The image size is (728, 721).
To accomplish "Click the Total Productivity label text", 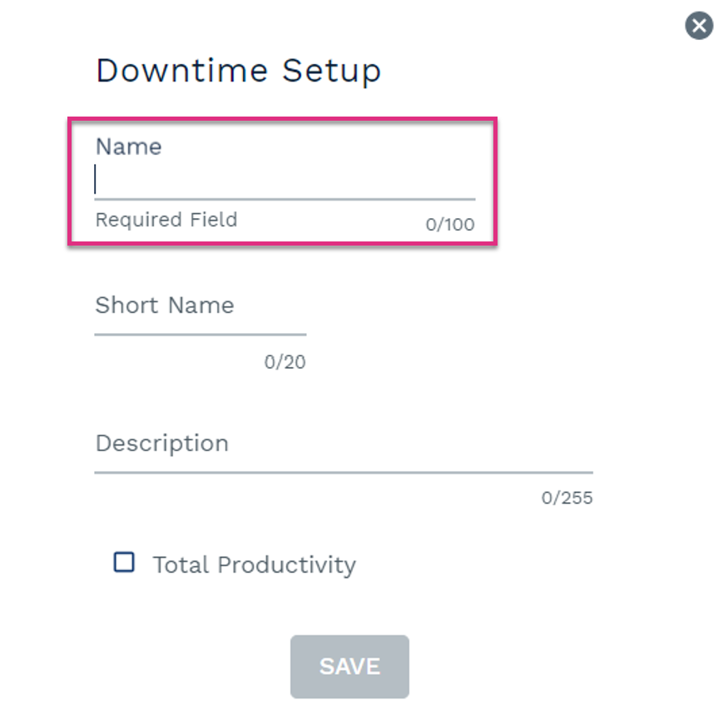I will [x=254, y=565].
